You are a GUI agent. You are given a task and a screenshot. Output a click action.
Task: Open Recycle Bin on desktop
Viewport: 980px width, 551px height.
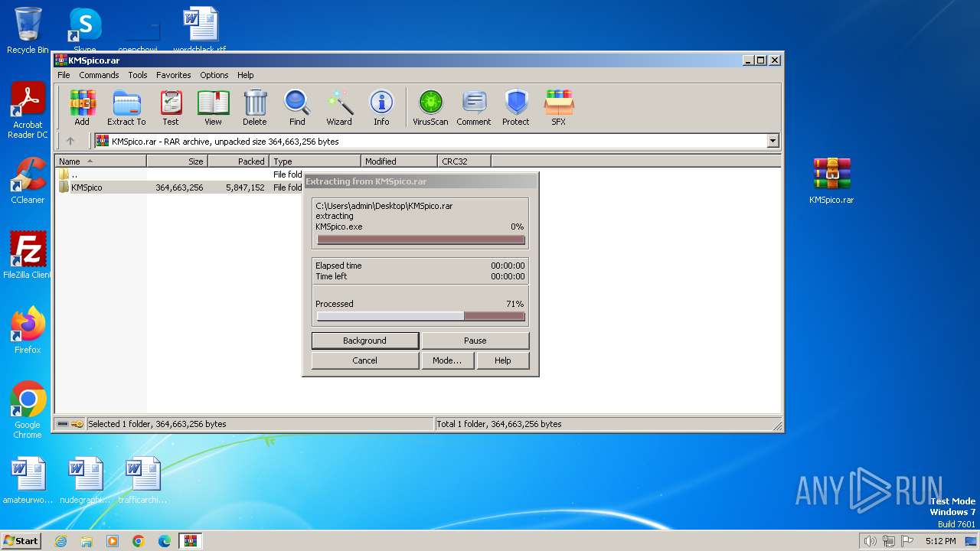tap(28, 31)
